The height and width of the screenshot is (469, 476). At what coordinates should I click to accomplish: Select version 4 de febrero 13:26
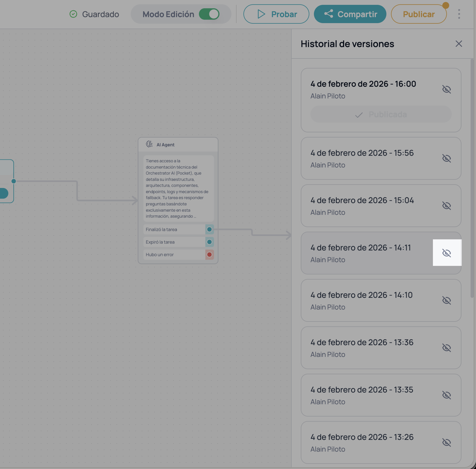381,442
